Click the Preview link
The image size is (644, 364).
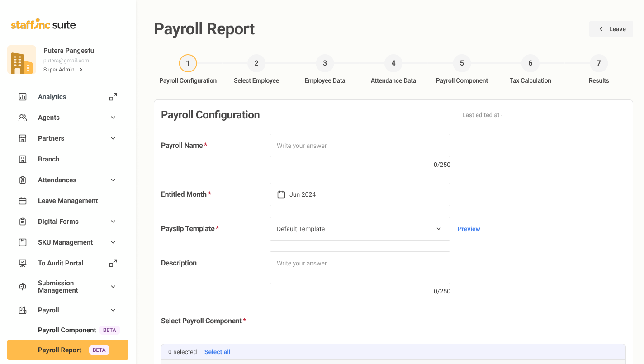click(469, 229)
